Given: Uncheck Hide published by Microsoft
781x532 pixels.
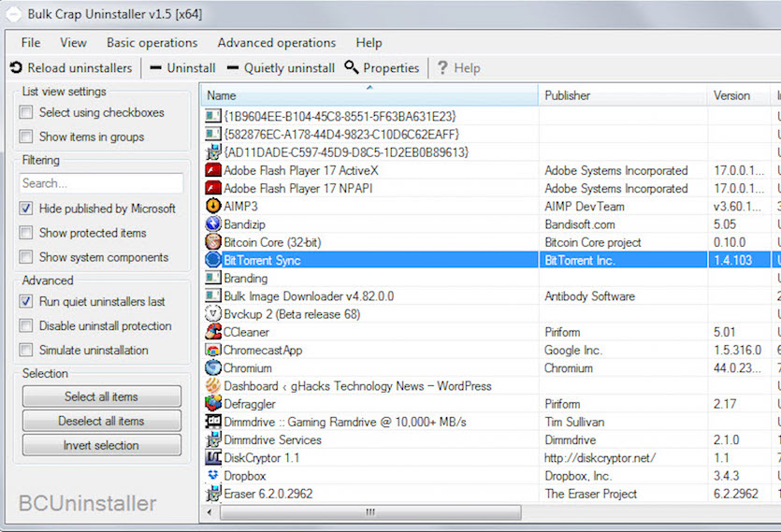Looking at the screenshot, I should [x=26, y=208].
